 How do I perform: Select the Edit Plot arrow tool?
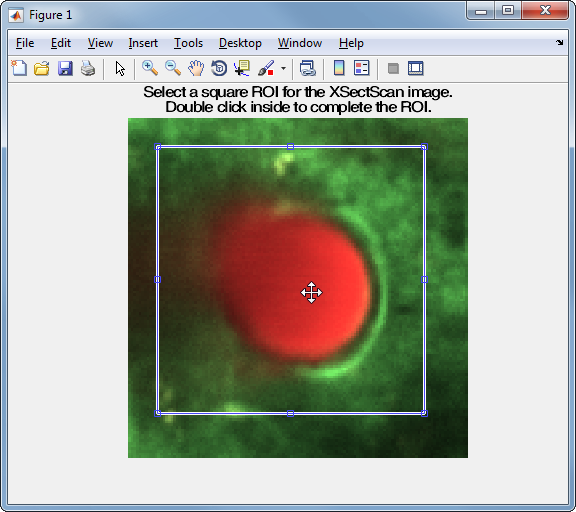pos(120,69)
